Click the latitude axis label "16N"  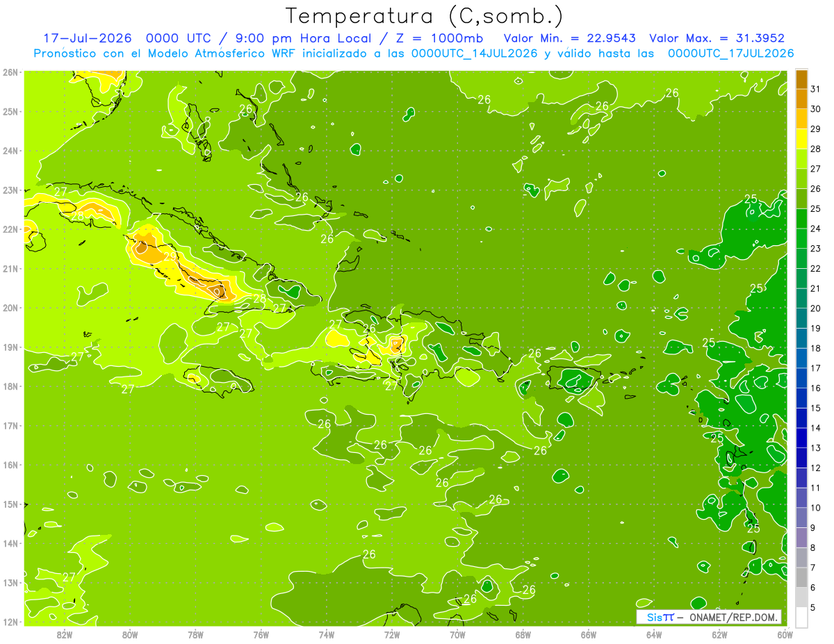tap(10, 465)
